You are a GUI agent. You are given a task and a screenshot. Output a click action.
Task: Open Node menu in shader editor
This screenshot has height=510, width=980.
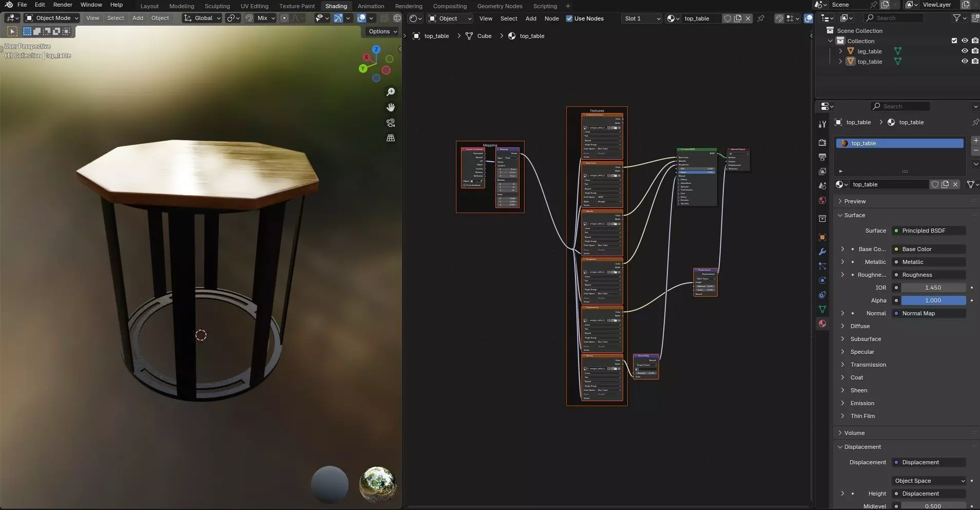point(552,18)
